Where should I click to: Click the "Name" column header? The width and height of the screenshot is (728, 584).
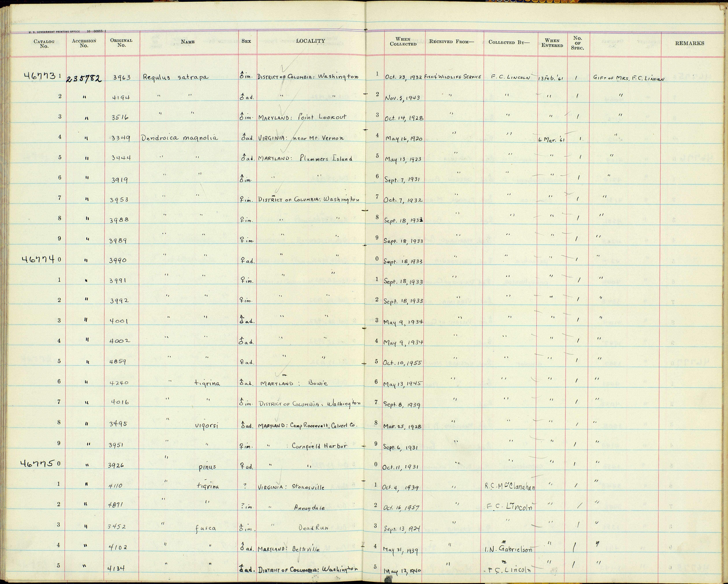pos(188,42)
